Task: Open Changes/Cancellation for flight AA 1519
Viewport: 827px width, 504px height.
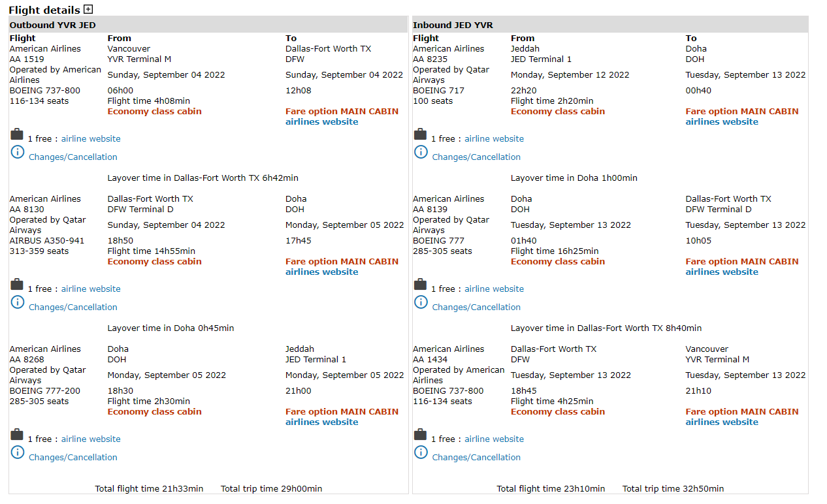Action: coord(73,157)
